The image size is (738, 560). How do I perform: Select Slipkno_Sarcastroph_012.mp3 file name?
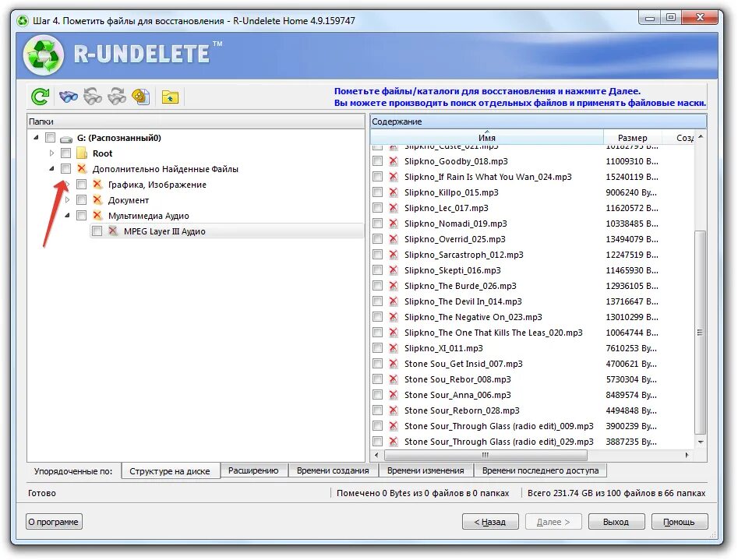464,255
